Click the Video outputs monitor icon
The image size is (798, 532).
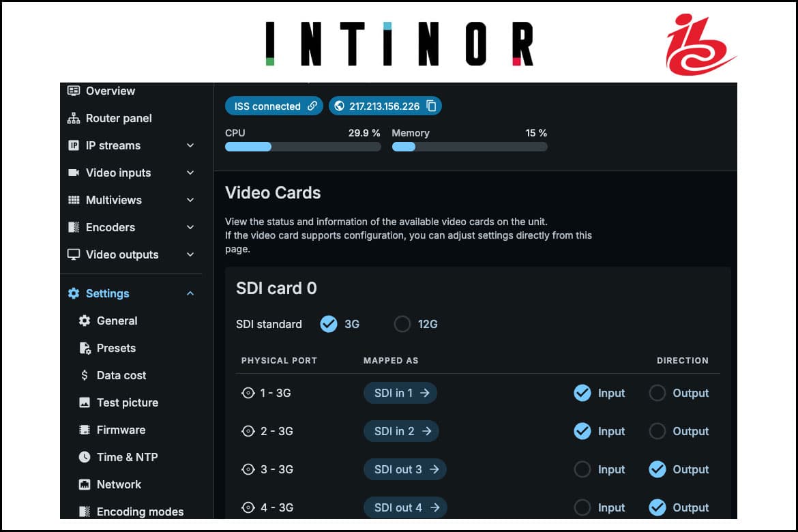pos(74,254)
